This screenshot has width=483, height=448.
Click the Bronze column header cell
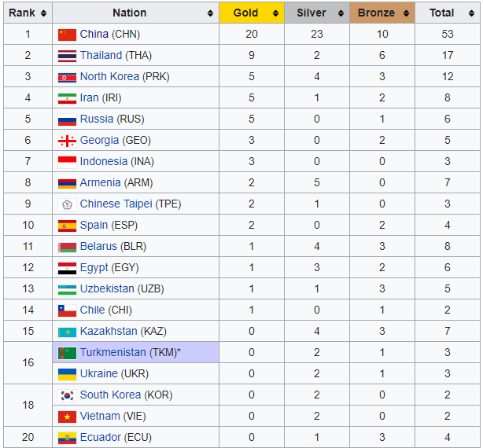coord(382,13)
